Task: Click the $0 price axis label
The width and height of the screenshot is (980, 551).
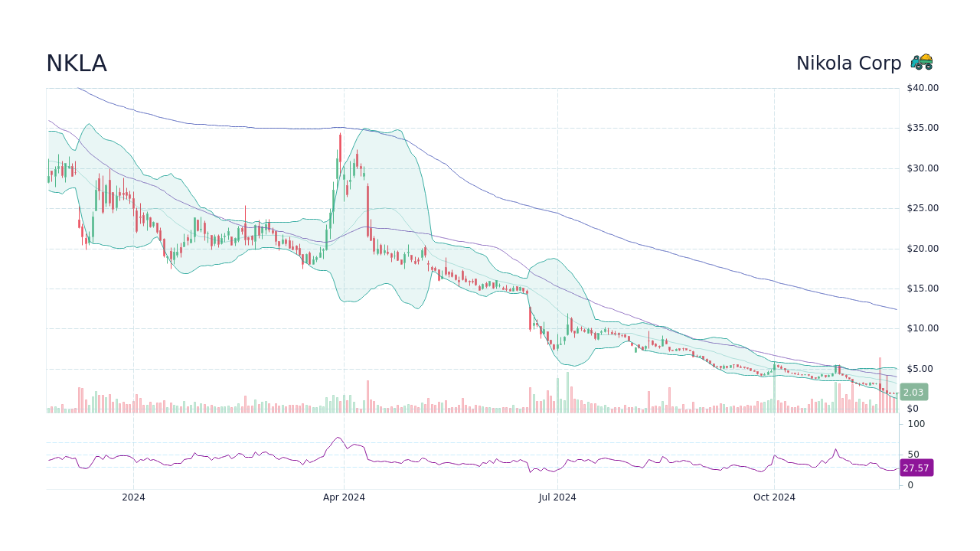Action: pos(913,409)
